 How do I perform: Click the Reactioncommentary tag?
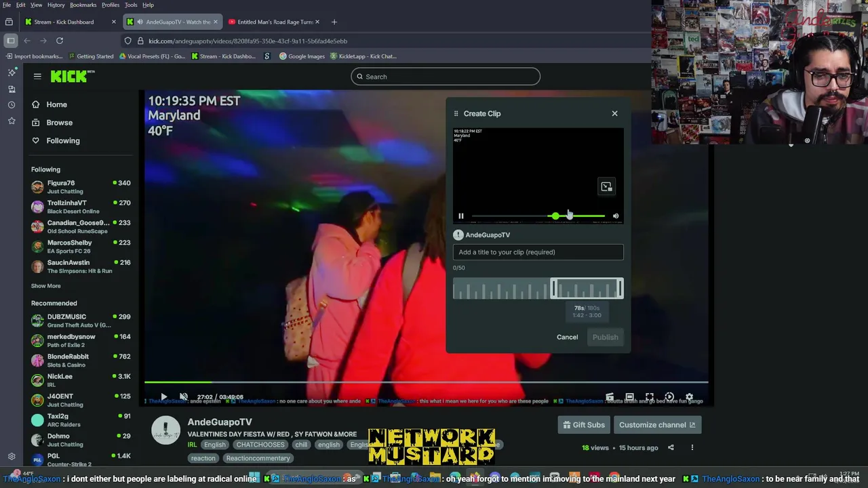click(x=258, y=458)
